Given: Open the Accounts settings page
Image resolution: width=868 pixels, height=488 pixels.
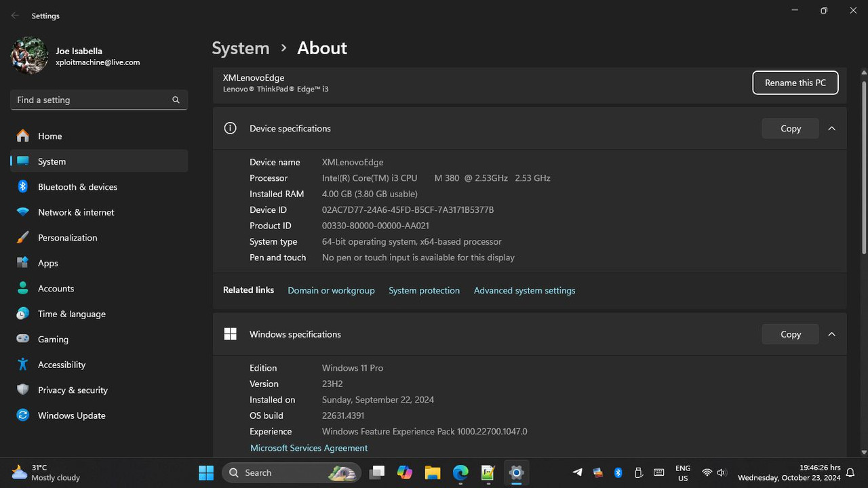Looking at the screenshot, I should coord(56,289).
